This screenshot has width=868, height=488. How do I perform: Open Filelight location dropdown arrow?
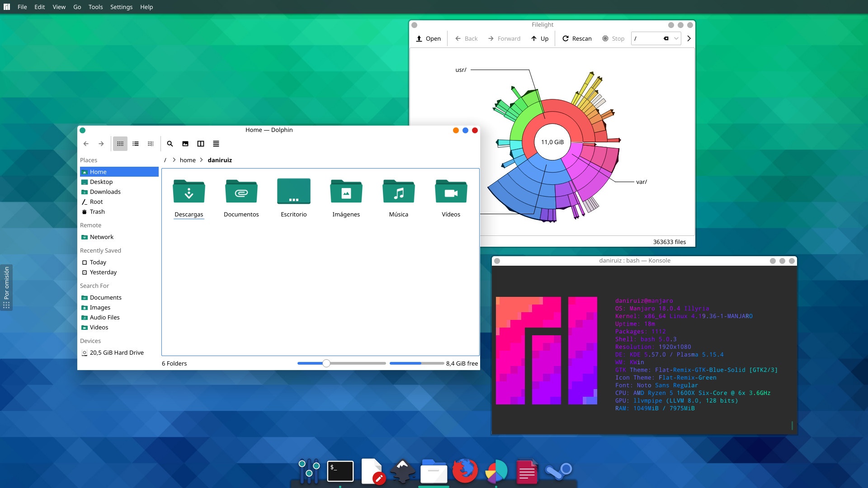[676, 38]
